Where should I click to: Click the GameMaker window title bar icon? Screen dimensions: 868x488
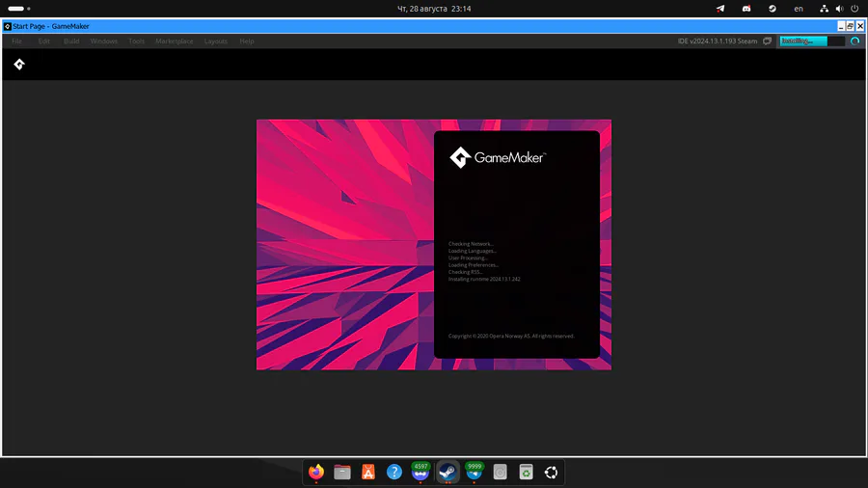click(x=7, y=26)
